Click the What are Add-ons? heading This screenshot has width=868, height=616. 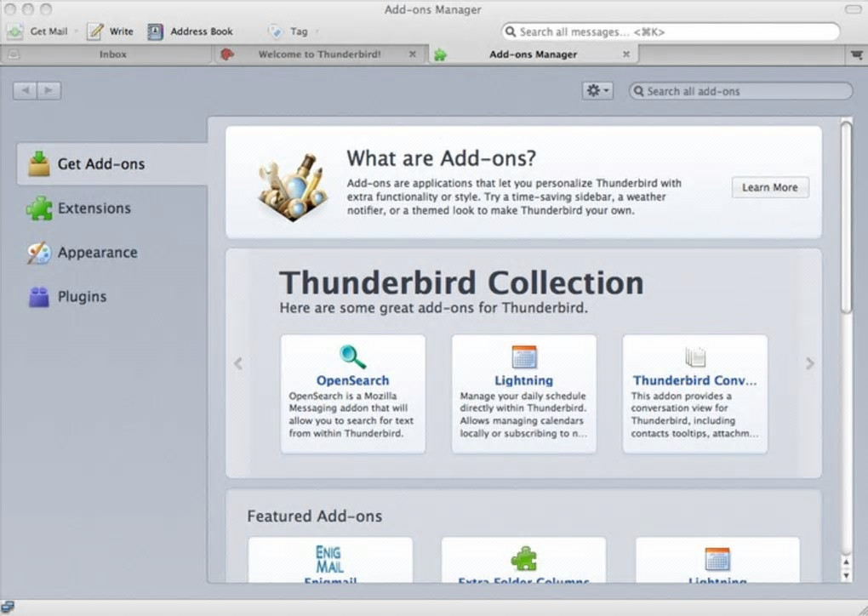tap(441, 158)
